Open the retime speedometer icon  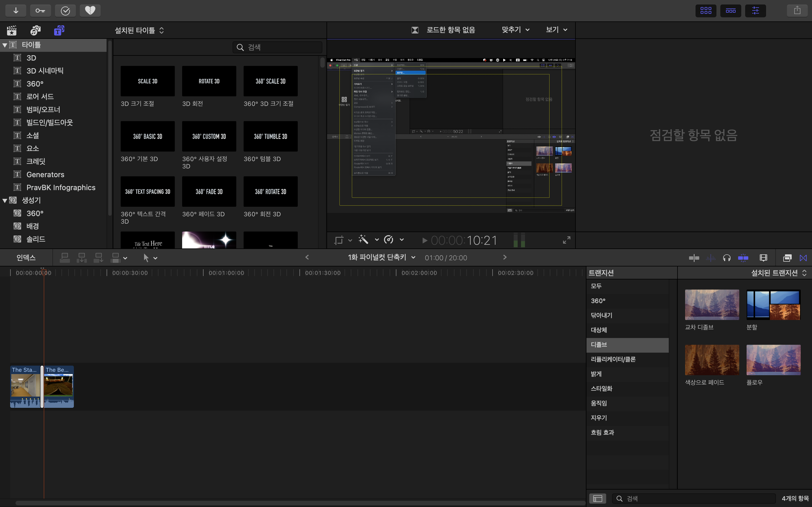coord(389,240)
